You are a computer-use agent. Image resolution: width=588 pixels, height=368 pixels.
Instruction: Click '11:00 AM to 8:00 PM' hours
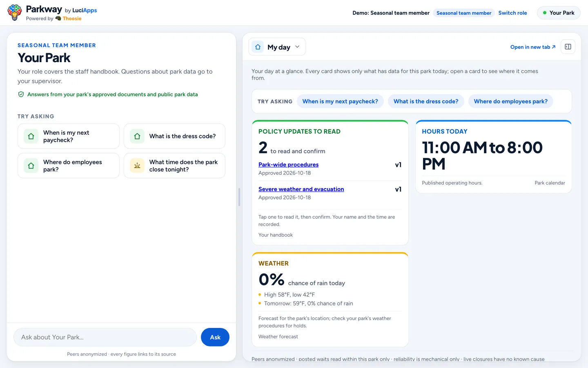[x=482, y=156]
